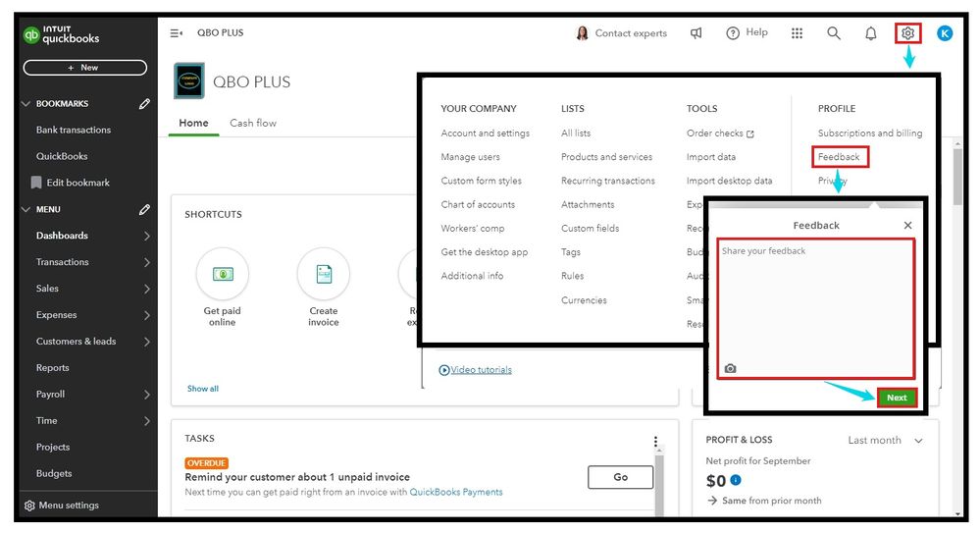980x533 pixels.
Task: Open the Settings gear icon
Action: tap(907, 33)
